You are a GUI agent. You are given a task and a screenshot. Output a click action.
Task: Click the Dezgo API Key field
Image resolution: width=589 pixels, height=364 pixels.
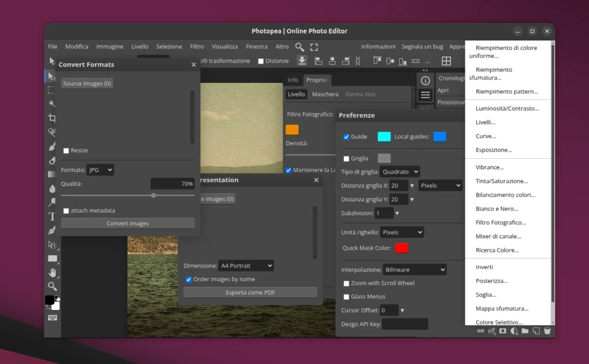[x=404, y=324]
